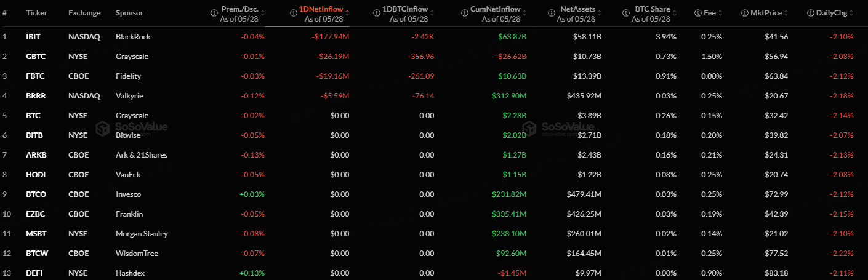Select Morgan Stanley sponsor cell
This screenshot has width=868, height=280.
point(142,234)
